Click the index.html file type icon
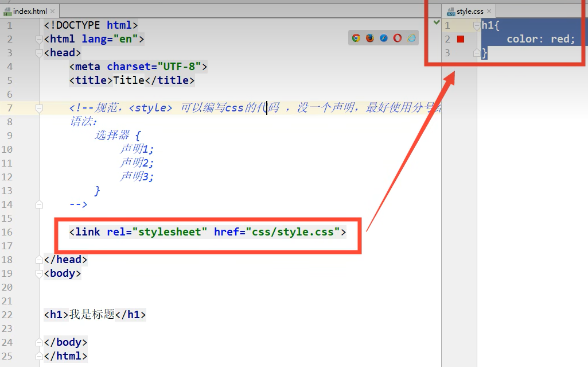This screenshot has width=588, height=367. point(7,11)
